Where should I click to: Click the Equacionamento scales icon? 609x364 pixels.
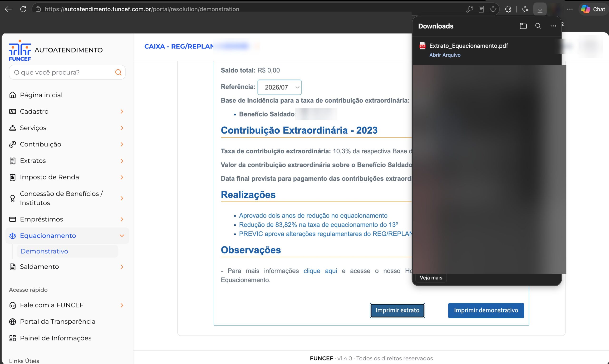(x=13, y=236)
